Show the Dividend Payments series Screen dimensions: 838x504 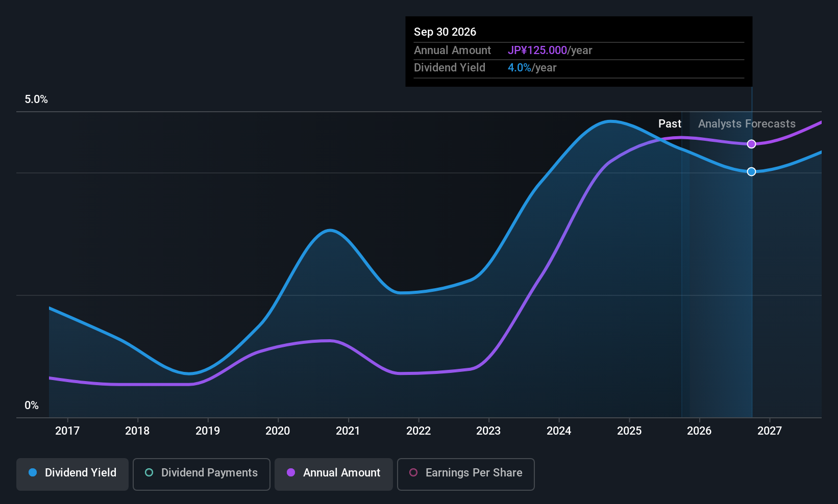coord(201,473)
